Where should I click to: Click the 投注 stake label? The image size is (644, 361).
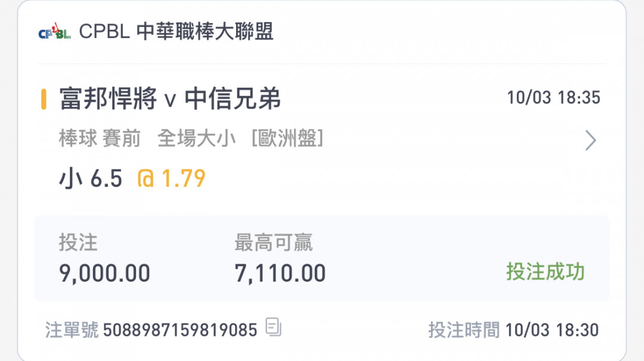tap(78, 242)
